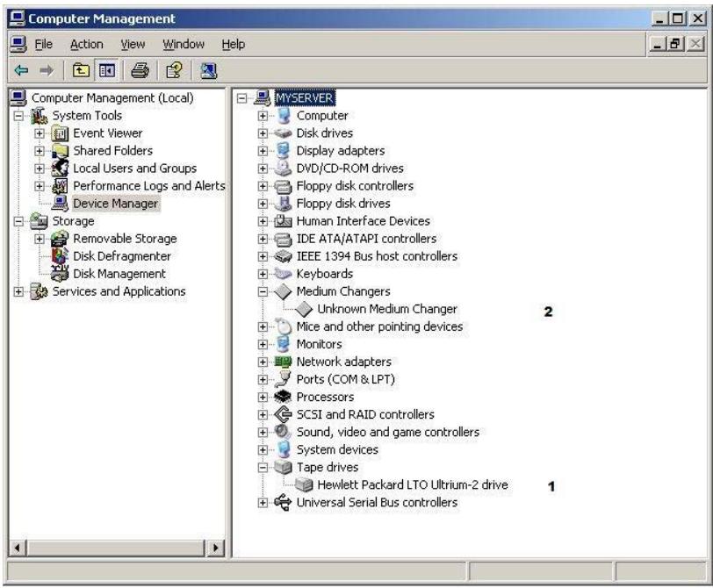Click the Sound, video and game controllers icon
Screen dimensions: 713x588
click(x=283, y=432)
